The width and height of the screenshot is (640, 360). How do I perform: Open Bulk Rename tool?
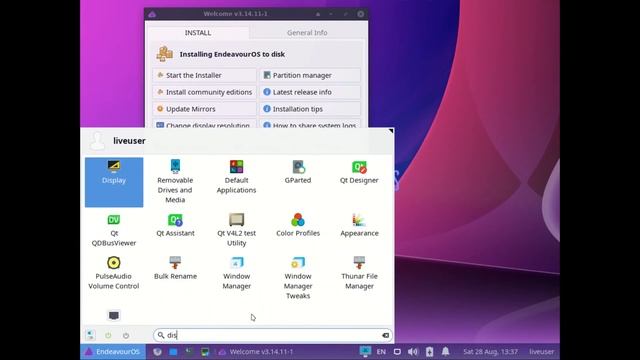coord(175,268)
